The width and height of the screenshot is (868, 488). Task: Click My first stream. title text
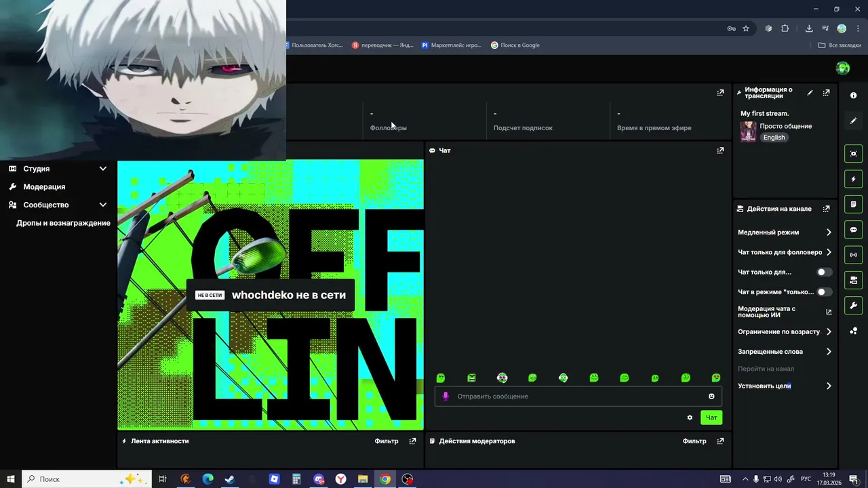765,113
